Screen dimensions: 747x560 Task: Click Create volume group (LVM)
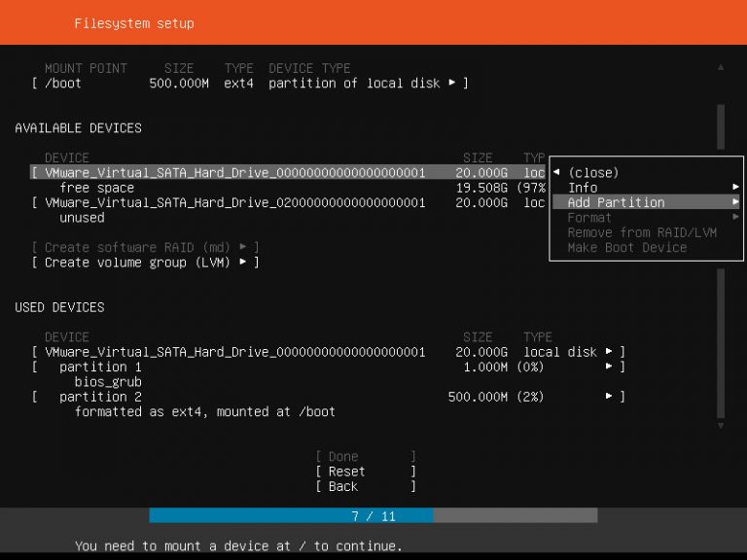coord(145,262)
